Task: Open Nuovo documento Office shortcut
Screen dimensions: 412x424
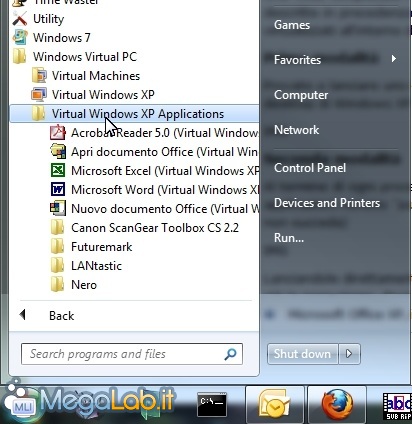Action: coord(154,209)
